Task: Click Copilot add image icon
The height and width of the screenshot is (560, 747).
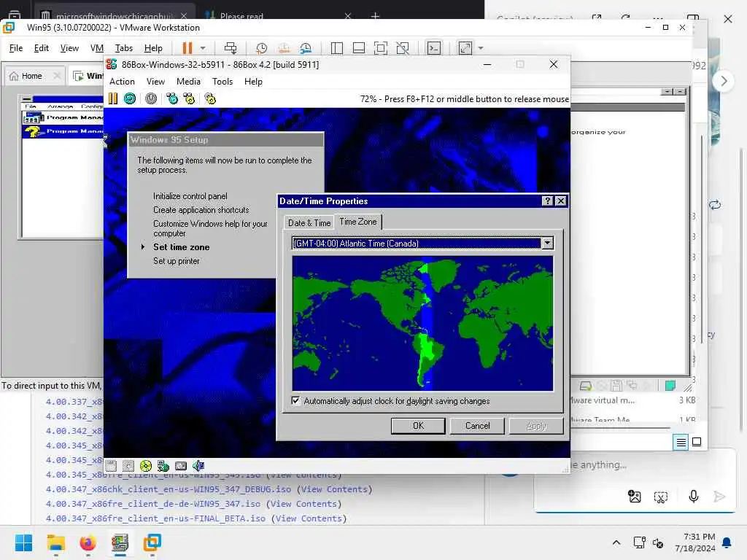Action: pyautogui.click(x=634, y=497)
